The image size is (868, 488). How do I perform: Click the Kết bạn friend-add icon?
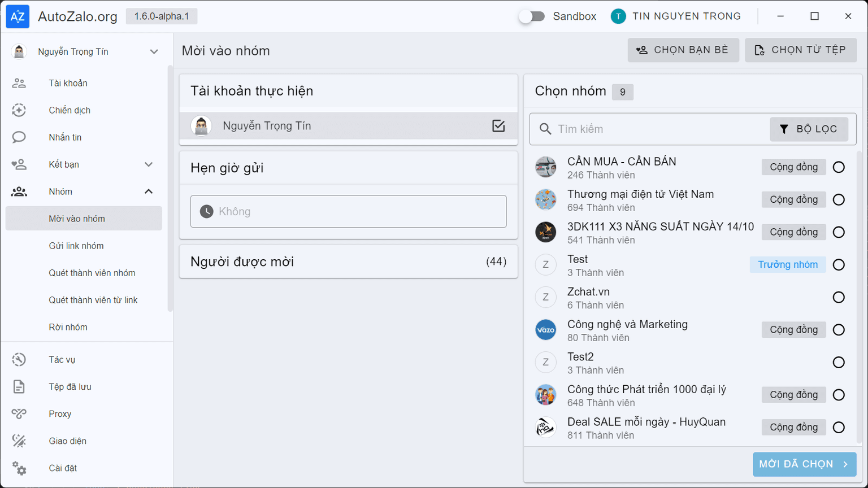[19, 164]
